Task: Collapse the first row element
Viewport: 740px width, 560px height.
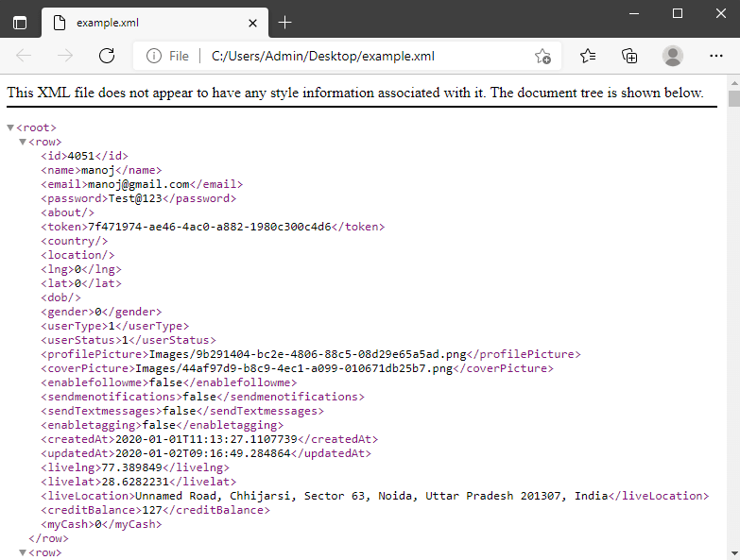Action: [x=22, y=142]
